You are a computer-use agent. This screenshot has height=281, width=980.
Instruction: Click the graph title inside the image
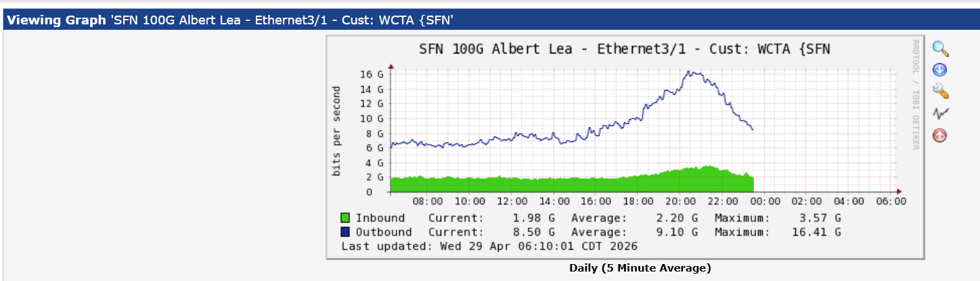pos(624,49)
